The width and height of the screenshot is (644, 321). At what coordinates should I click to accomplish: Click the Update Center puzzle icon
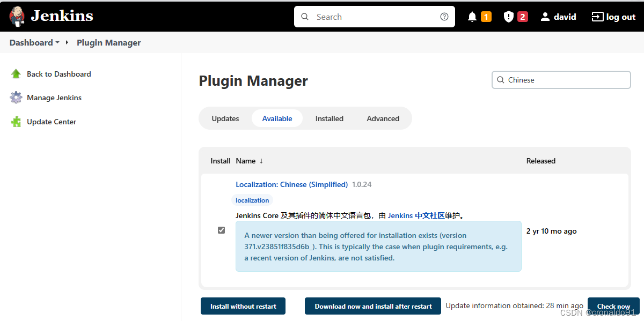coord(16,122)
